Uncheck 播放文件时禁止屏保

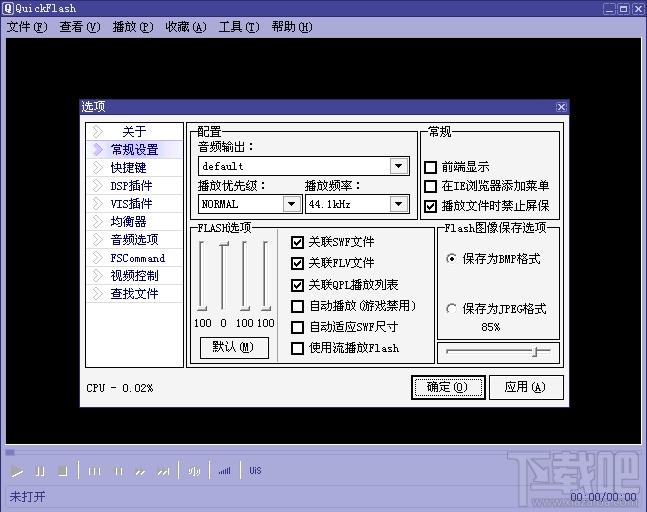tap(430, 205)
